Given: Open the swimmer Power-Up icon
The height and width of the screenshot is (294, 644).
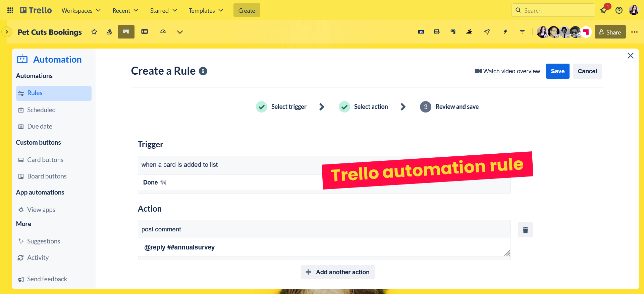Looking at the screenshot, I should pyautogui.click(x=469, y=32).
